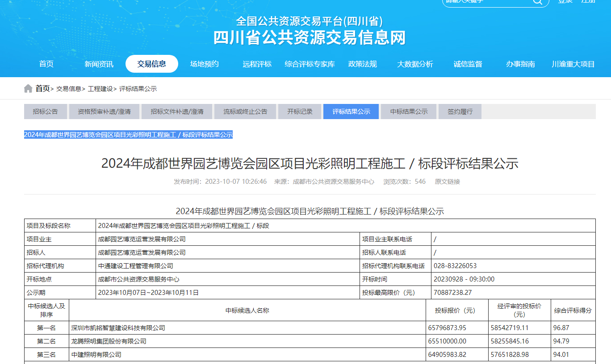Open 办事指南 navigation item
This screenshot has height=364, width=611.
[521, 64]
